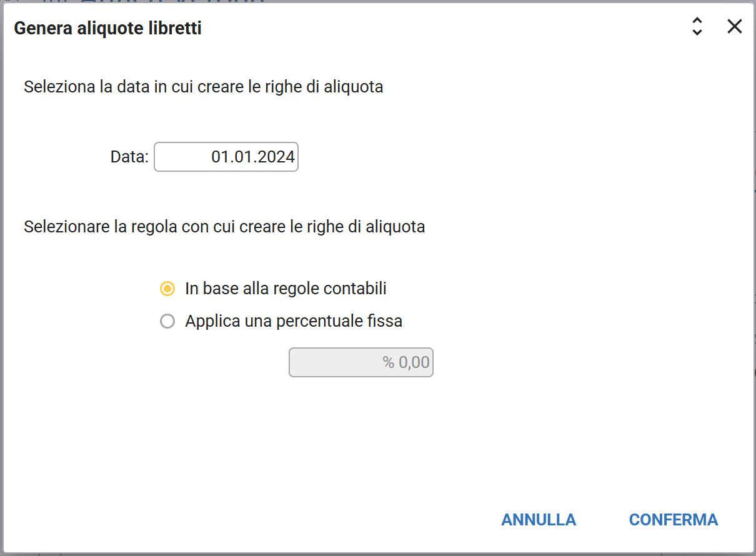Close the Genera aliquote libretti dialog
756x556 pixels.
(x=734, y=26)
